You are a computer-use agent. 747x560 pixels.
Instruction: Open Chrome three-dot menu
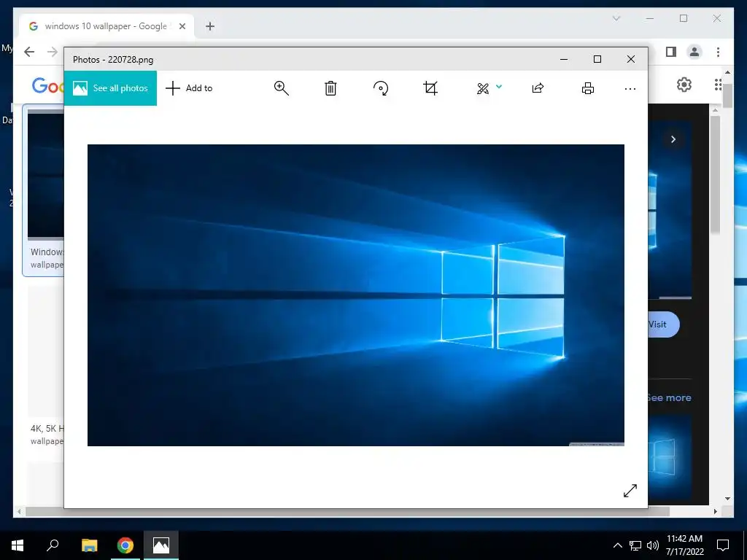click(718, 52)
